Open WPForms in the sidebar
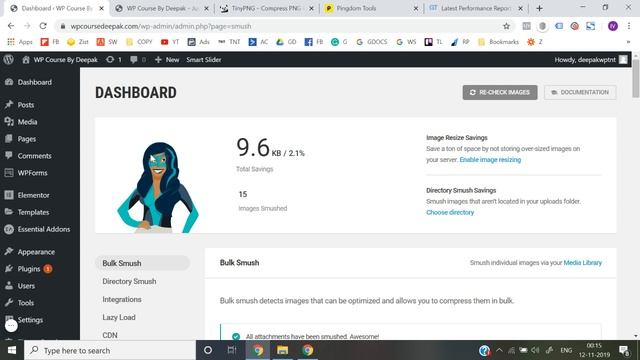640x360 pixels. click(x=32, y=173)
